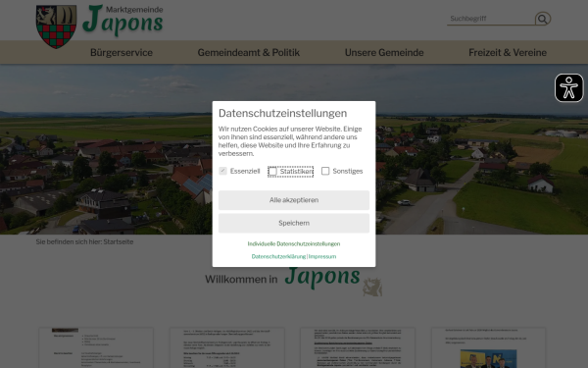
Task: Click the Marktgemeinde Japons wordmark
Action: pyautogui.click(x=122, y=21)
